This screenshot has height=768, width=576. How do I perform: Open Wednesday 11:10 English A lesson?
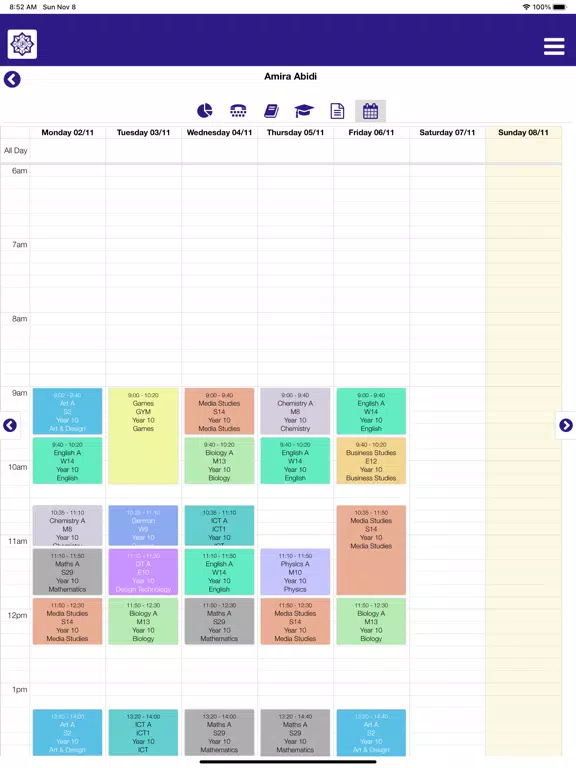219,572
